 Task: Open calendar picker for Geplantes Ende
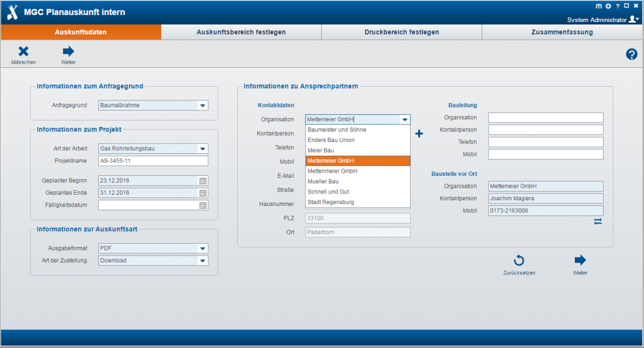pos(203,193)
